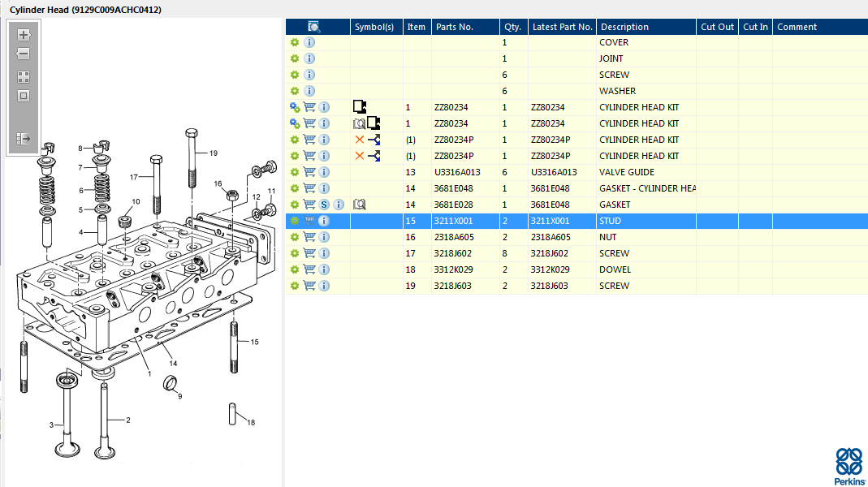Screen dimensions: 868x487
Task: Sort by the Item column header
Action: (x=417, y=27)
